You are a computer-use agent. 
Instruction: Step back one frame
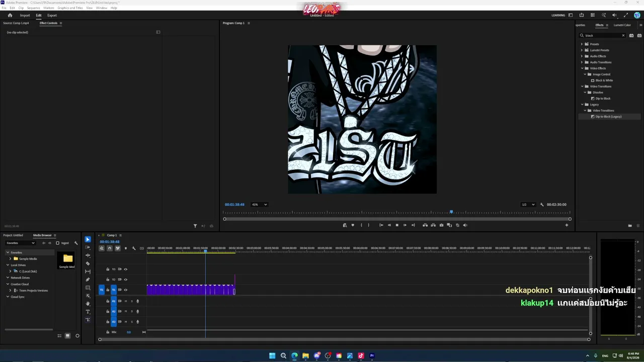point(389,225)
